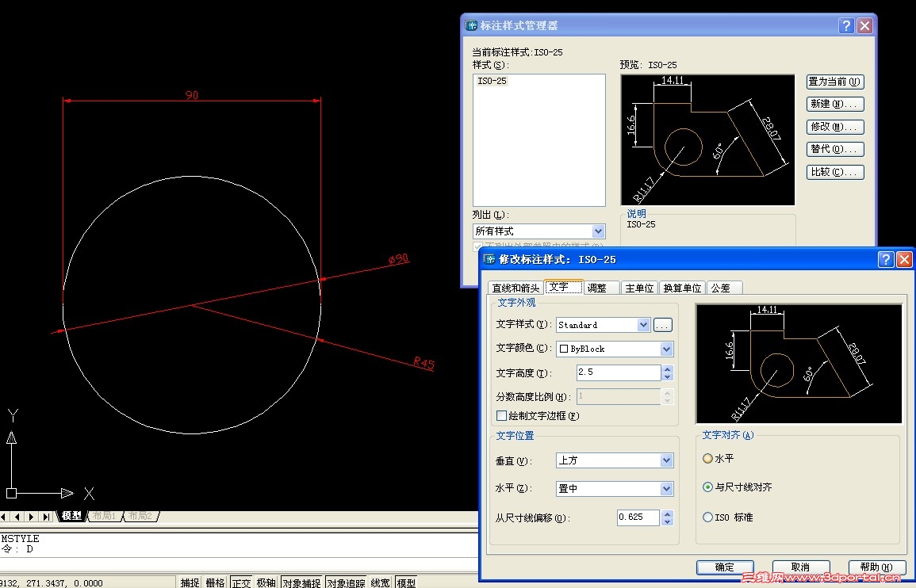This screenshot has width=916, height=588.
Task: Confirm changes with the 确定 button
Action: [x=724, y=567]
